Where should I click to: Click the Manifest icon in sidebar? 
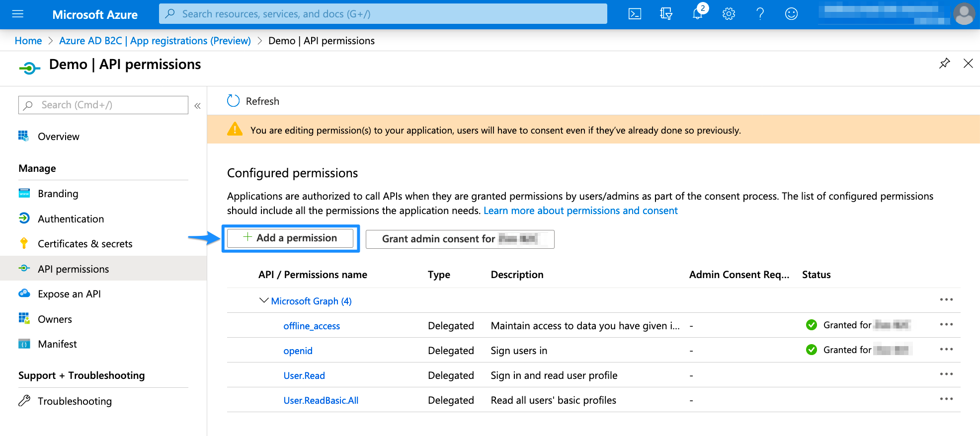point(24,344)
